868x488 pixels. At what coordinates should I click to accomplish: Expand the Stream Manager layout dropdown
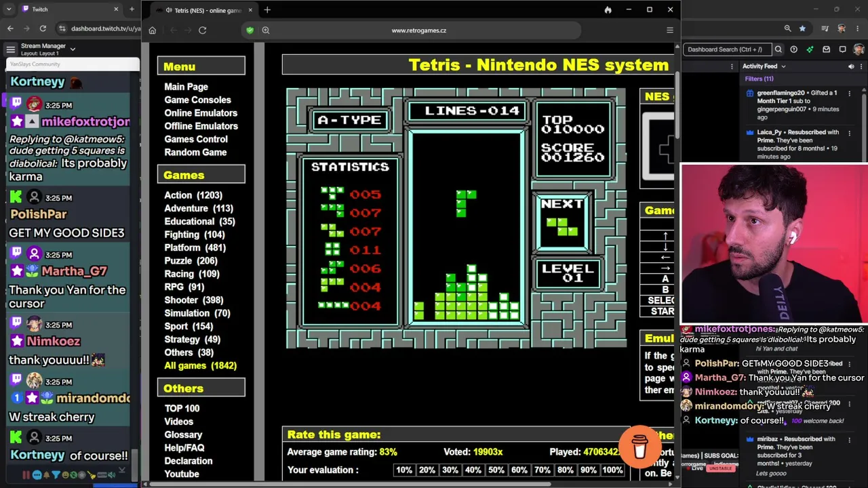(x=73, y=49)
